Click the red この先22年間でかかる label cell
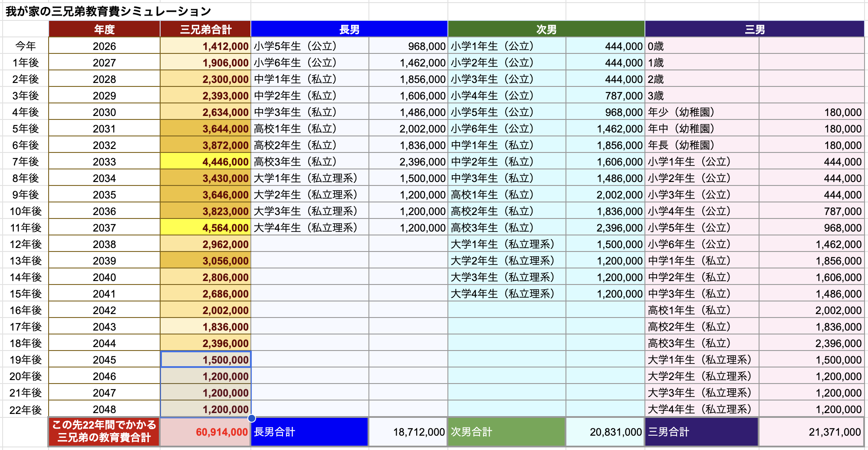The height and width of the screenshot is (450, 868). 104,431
